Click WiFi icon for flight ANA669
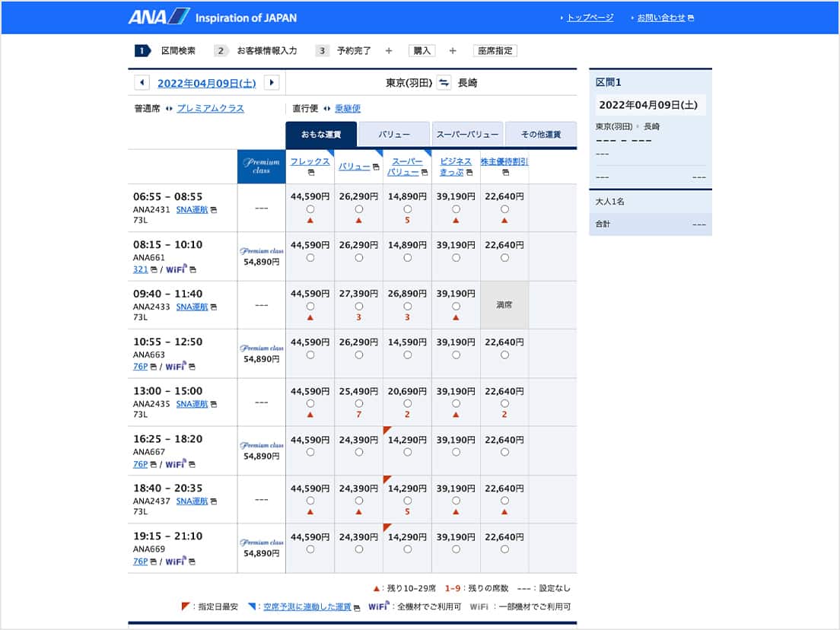The image size is (840, 630). click(x=177, y=562)
